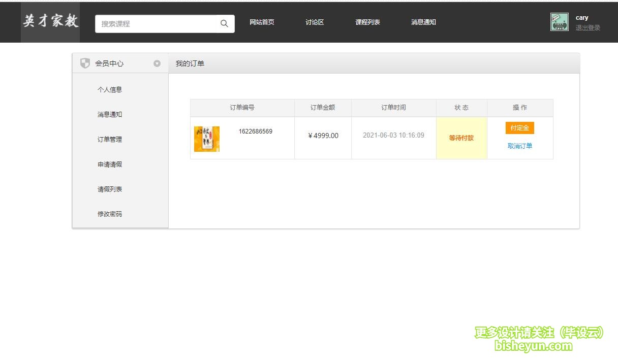Click the search magnifier icon
The height and width of the screenshot is (364, 618).
tap(224, 23)
